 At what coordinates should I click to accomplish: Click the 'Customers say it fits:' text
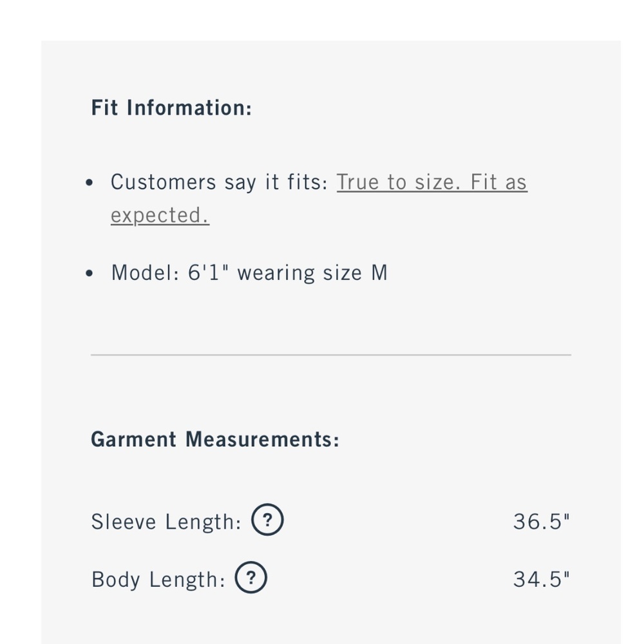[220, 182]
